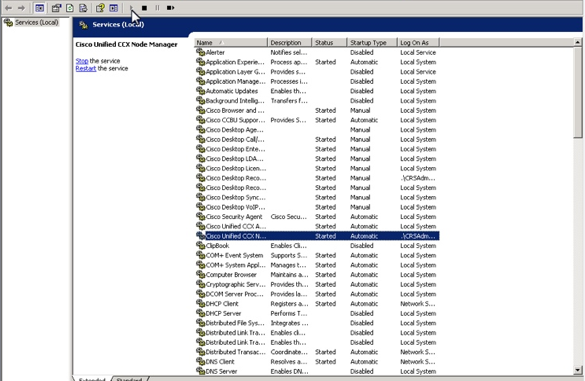The height and width of the screenshot is (381, 585).
Task: Click the Restart Service toolbar icon
Action: tap(171, 8)
